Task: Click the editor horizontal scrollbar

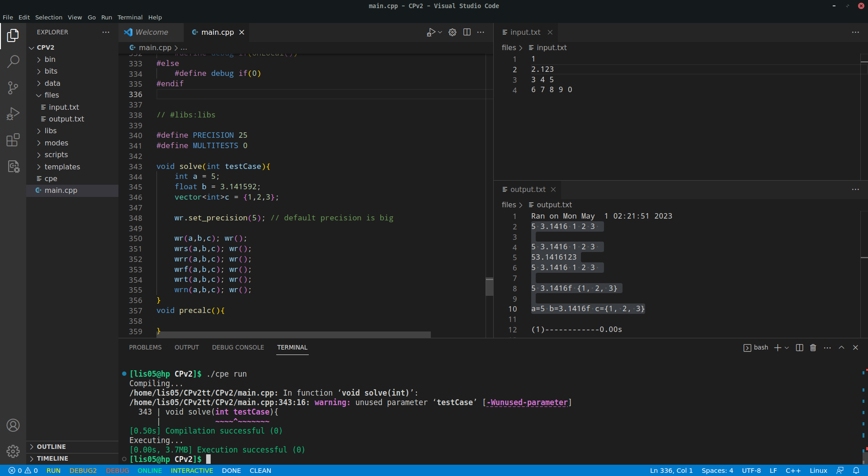Action: click(294, 335)
